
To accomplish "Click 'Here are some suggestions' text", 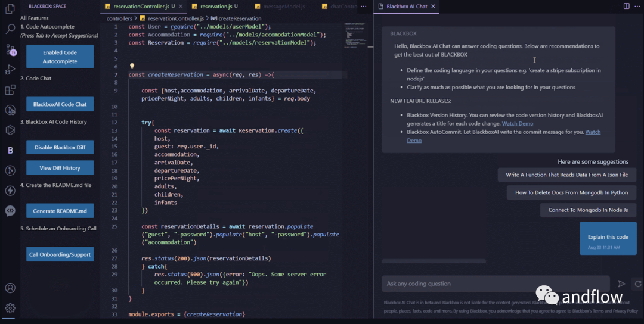I will [x=593, y=161].
